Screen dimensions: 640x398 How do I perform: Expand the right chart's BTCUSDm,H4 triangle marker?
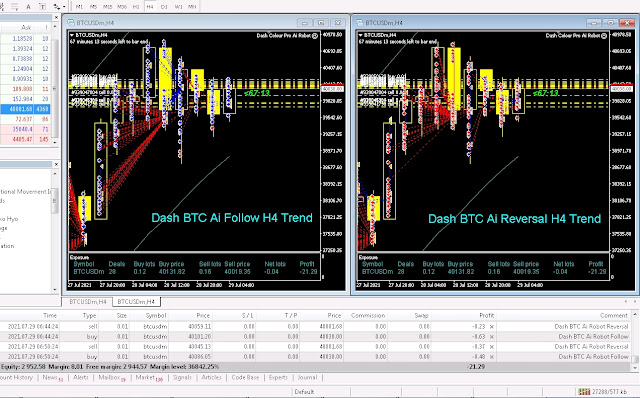(361, 35)
